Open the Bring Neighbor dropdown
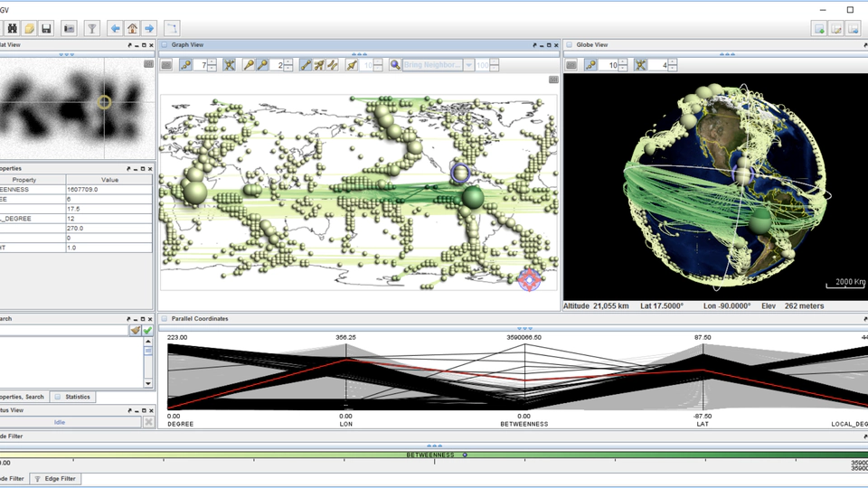Screen dimensions: 868x488 (469, 65)
